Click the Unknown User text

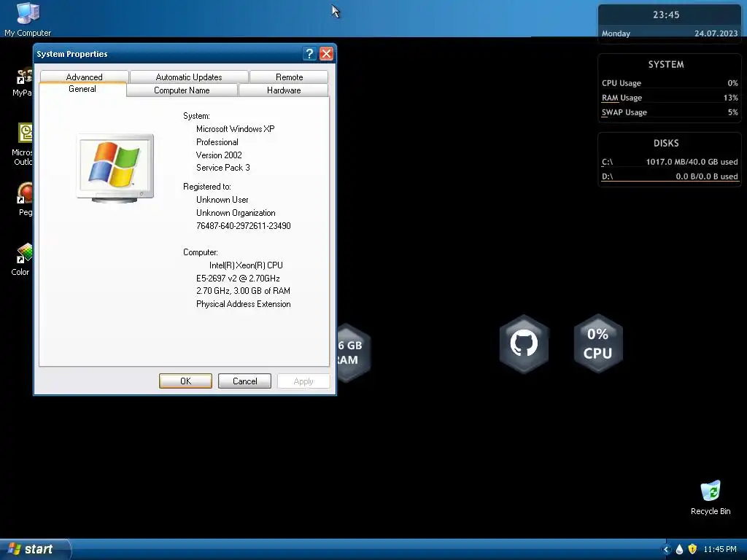tap(222, 200)
